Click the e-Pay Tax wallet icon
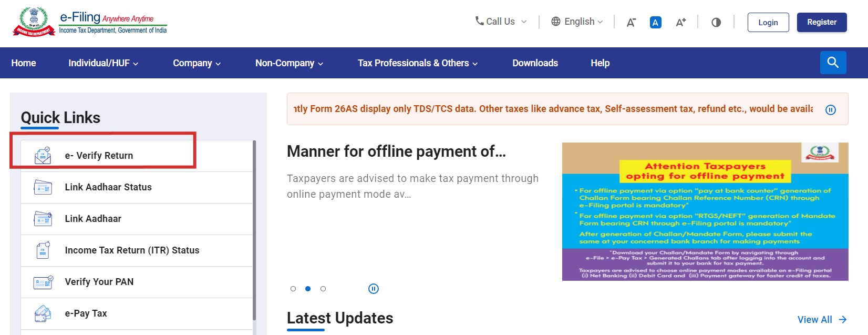This screenshot has height=335, width=868. point(43,313)
